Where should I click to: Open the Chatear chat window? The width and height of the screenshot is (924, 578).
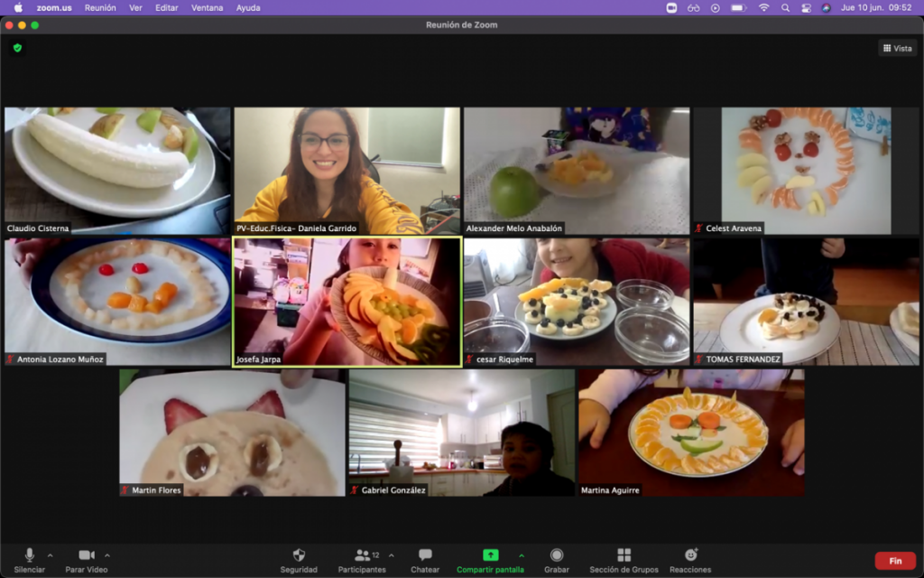[x=425, y=555]
